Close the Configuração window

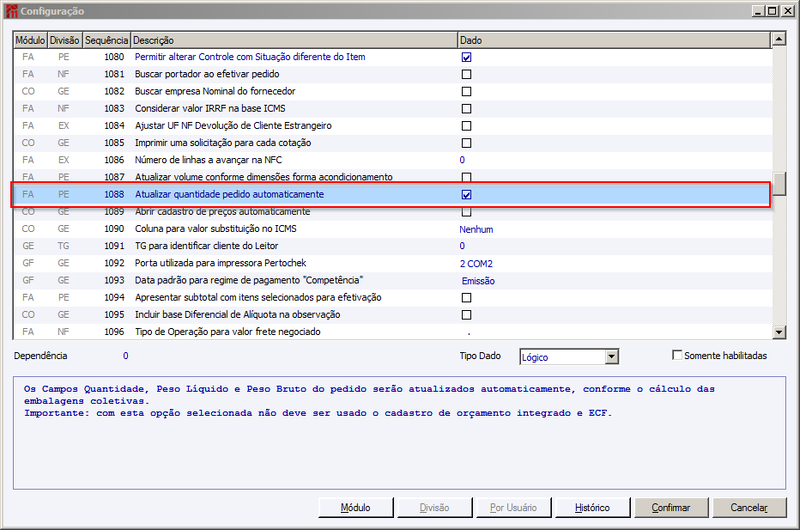[x=787, y=11]
